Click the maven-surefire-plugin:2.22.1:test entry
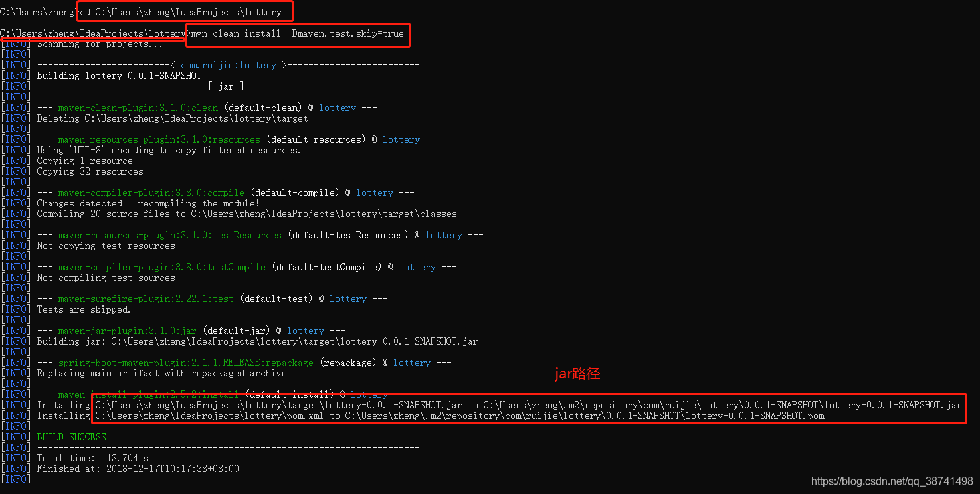The width and height of the screenshot is (980, 494). (x=146, y=298)
